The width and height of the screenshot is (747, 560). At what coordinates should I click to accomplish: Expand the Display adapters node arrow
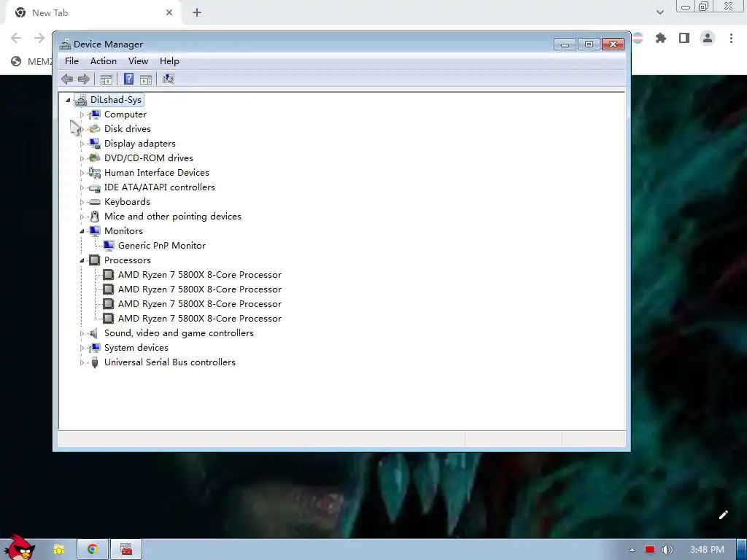click(82, 144)
